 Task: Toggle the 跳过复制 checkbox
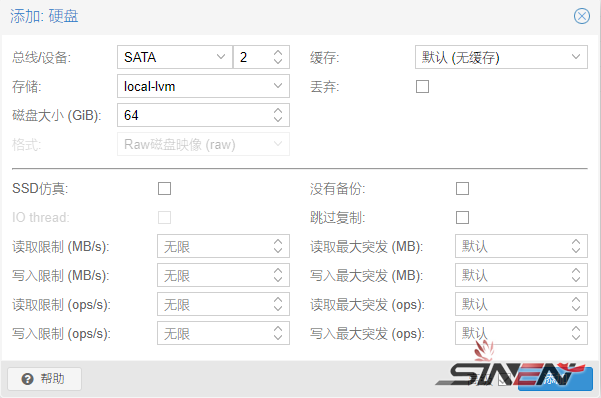click(462, 217)
